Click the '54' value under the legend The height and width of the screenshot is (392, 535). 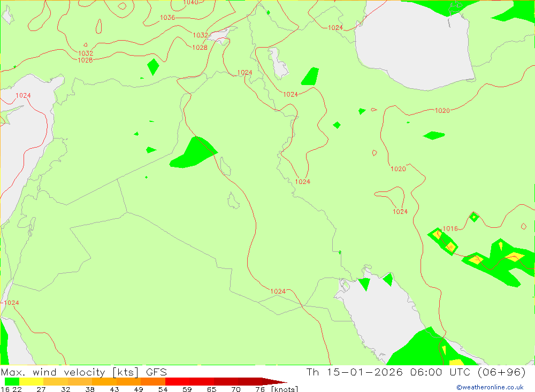click(x=163, y=389)
